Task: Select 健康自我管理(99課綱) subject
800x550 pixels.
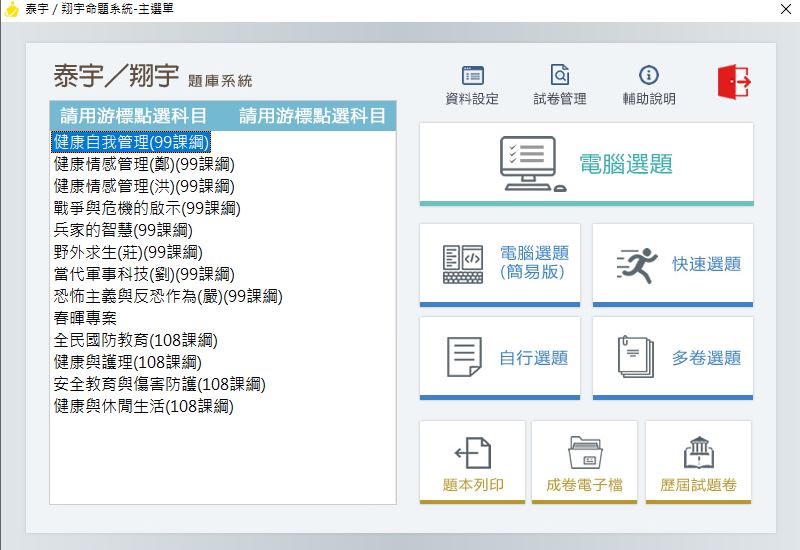Action: pos(130,142)
